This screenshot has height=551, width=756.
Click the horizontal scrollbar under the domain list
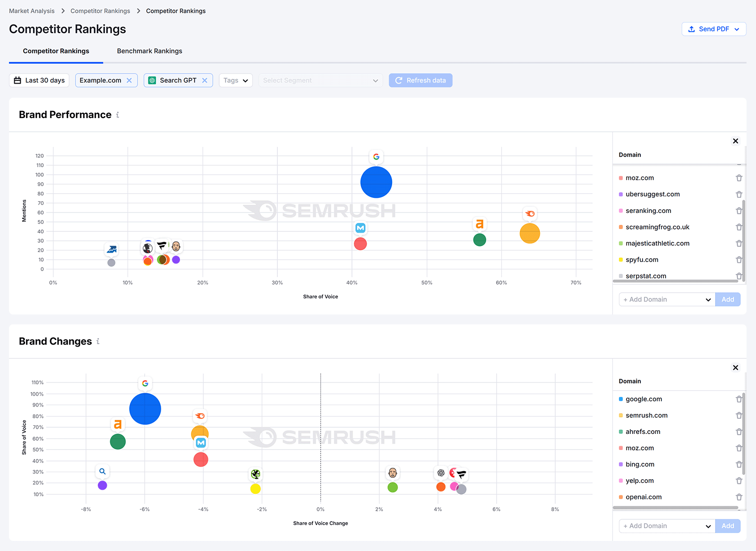pyautogui.click(x=675, y=281)
